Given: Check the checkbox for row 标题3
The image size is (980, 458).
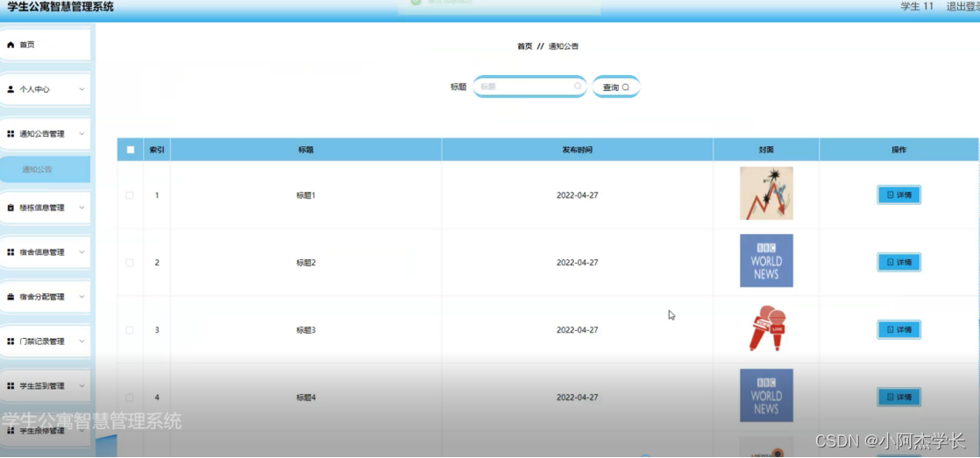Looking at the screenshot, I should 130,330.
